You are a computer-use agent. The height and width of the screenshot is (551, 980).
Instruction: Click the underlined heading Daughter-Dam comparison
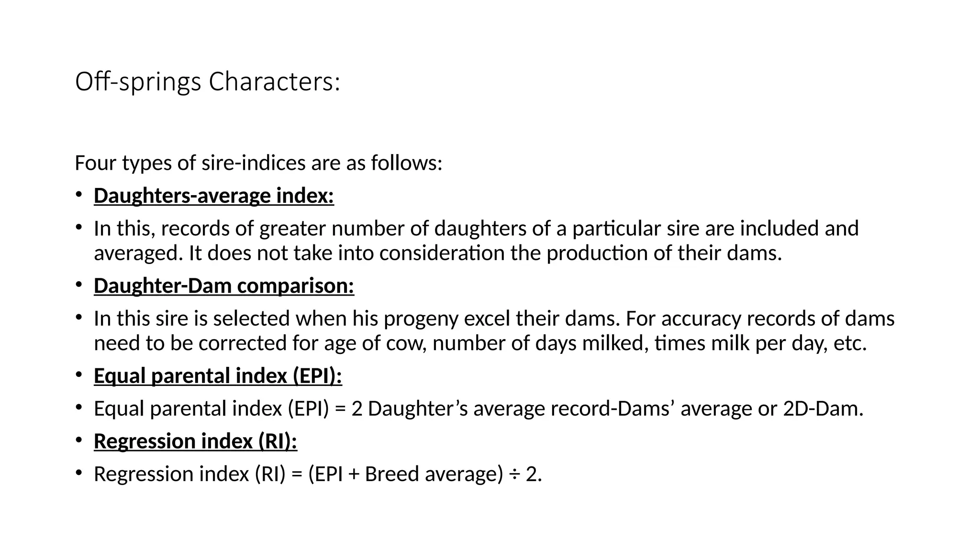click(224, 286)
